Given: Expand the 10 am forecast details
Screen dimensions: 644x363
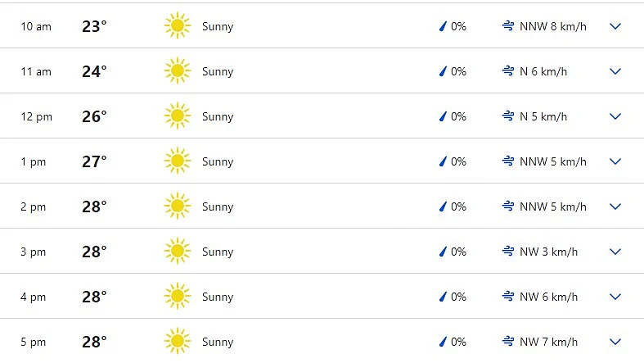Looking at the screenshot, I should point(616,26).
